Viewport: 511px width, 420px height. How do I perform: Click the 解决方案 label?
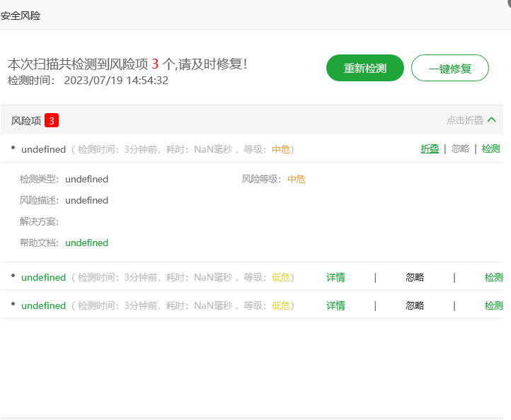39,222
